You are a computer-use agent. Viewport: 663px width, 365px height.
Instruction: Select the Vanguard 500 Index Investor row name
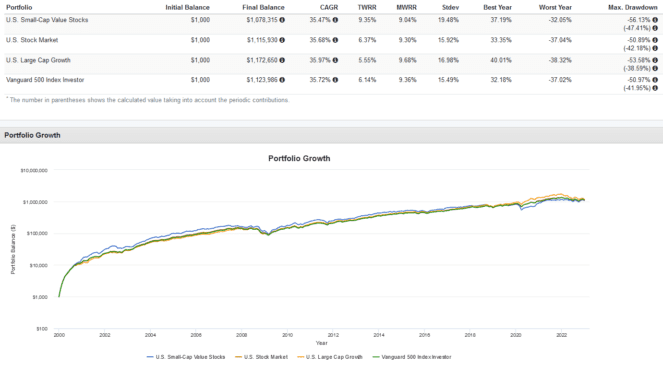(x=45, y=80)
